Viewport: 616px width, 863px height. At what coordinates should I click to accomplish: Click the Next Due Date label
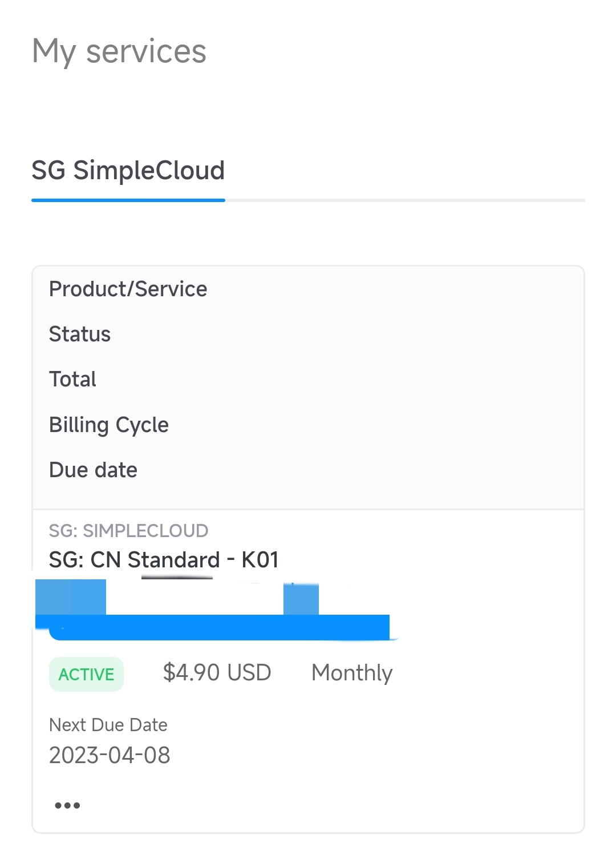tap(108, 725)
